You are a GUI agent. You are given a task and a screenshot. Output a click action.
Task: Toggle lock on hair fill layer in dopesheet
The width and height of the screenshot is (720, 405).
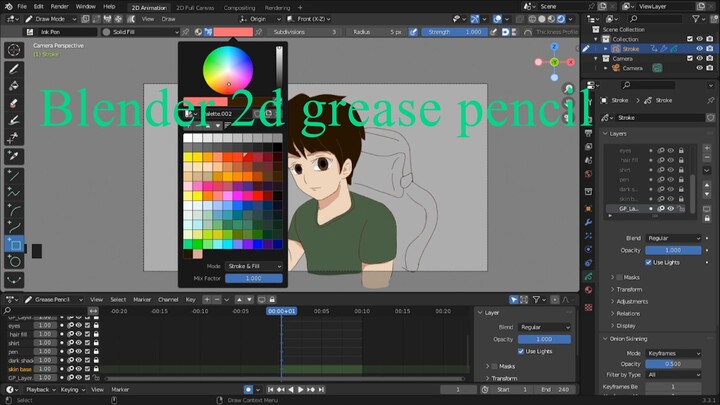(96, 334)
